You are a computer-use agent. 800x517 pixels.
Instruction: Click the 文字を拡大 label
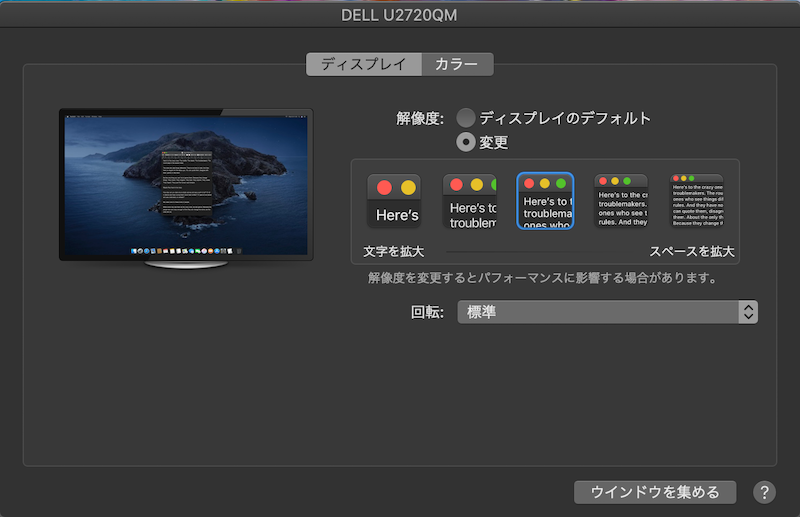pos(394,252)
